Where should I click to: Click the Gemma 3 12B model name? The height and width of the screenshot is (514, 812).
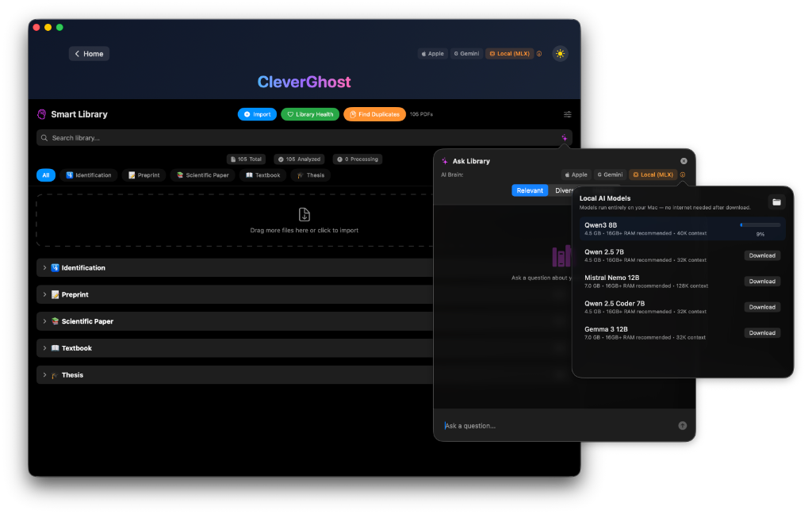coord(606,329)
